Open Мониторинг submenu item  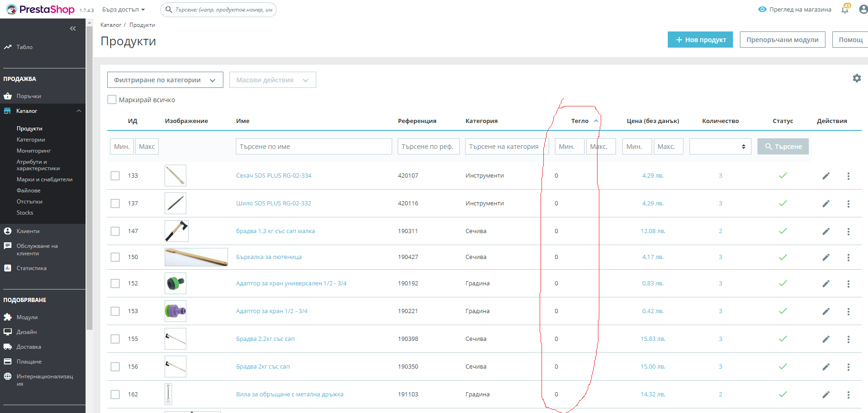(x=34, y=151)
